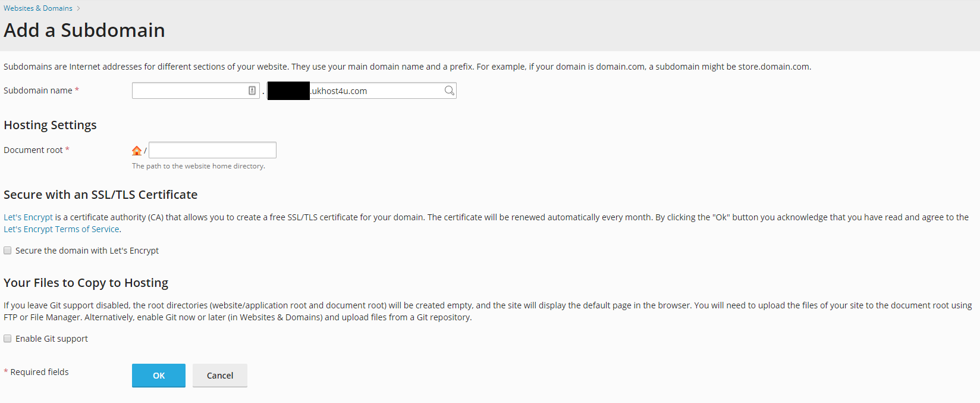
Task: Click the home directory icon beside Document root
Action: coord(137,150)
